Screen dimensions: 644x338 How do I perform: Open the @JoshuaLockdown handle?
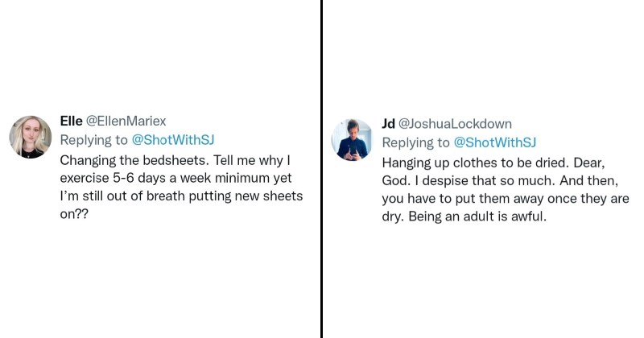[x=454, y=124]
